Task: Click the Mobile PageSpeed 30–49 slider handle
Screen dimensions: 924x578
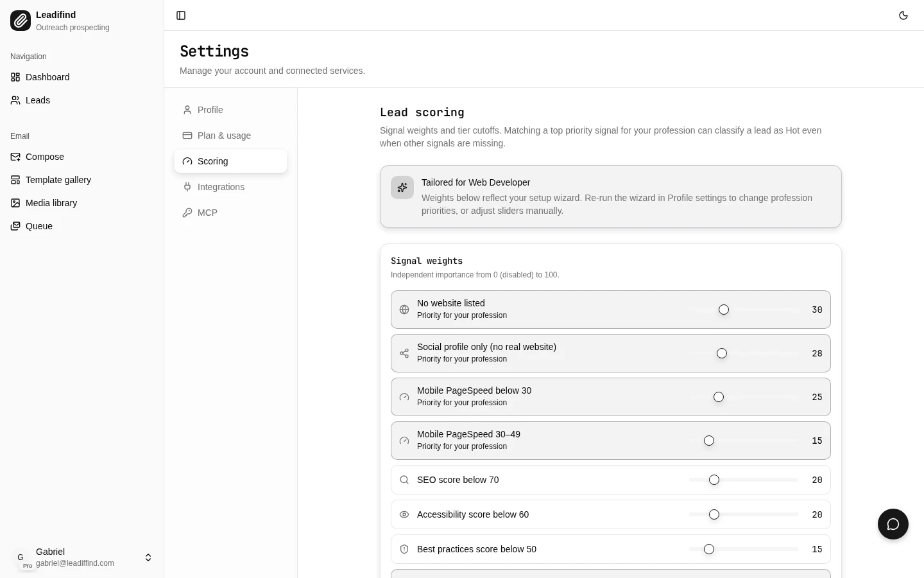Action: 709,441
